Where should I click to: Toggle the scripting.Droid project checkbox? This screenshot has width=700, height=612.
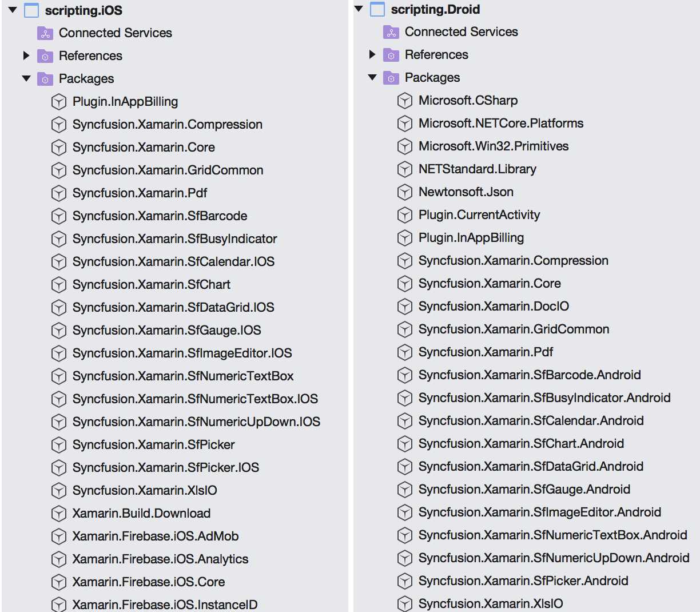pyautogui.click(x=377, y=9)
